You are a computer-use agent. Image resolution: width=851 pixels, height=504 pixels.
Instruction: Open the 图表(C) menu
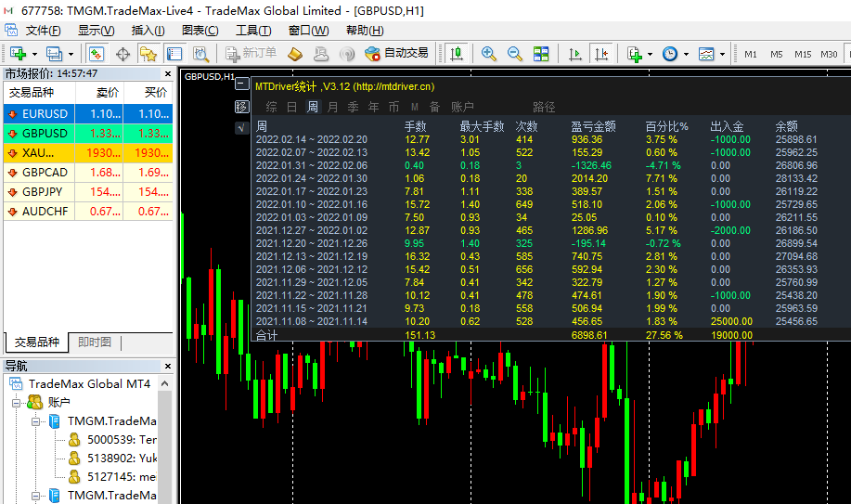(x=200, y=31)
